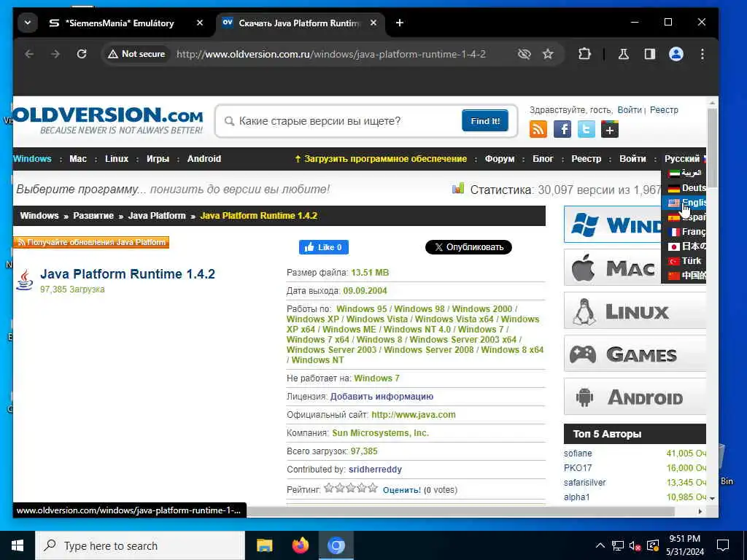747x560 pixels.
Task: Click Получайте обновления Java Platform RSS button
Action: (x=91, y=242)
